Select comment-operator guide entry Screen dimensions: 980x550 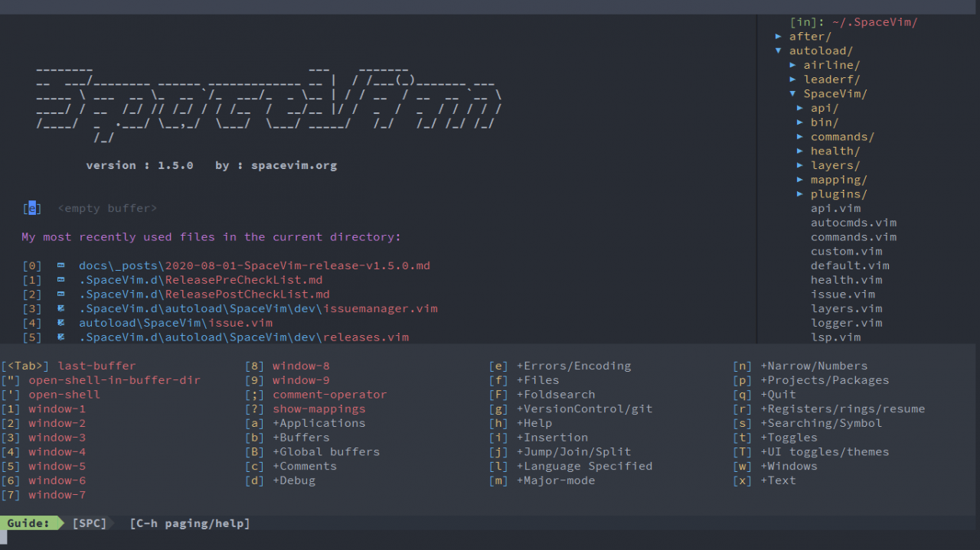330,395
